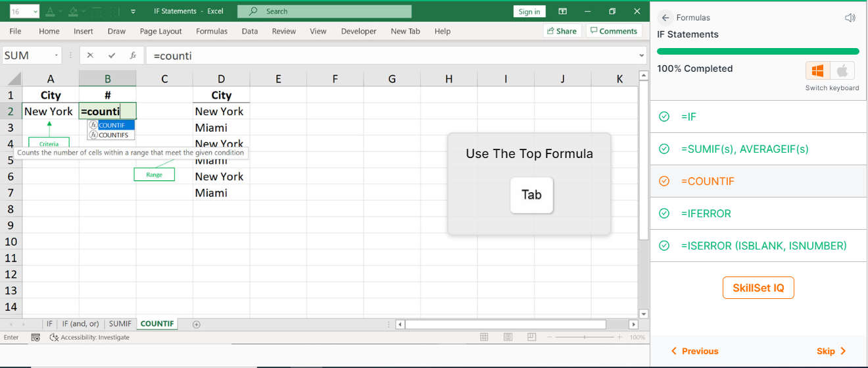Click the horizontal scroll right arrow
Image resolution: width=868 pixels, height=368 pixels.
click(633, 324)
